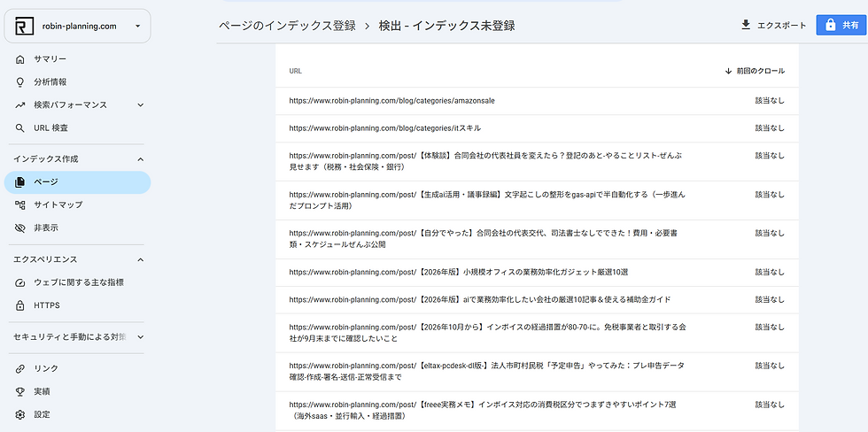Go back to ページのインデックス登録 breadcrumb
Viewport: 868px width, 432px height.
point(287,26)
